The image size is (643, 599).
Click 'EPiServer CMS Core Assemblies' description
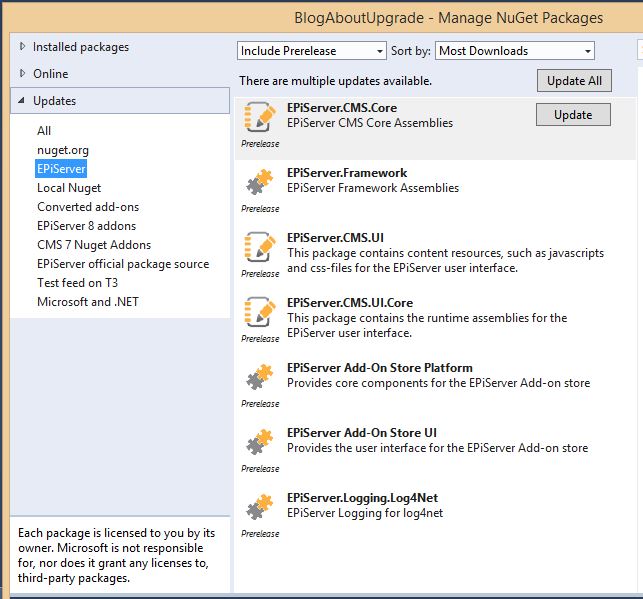(x=370, y=123)
